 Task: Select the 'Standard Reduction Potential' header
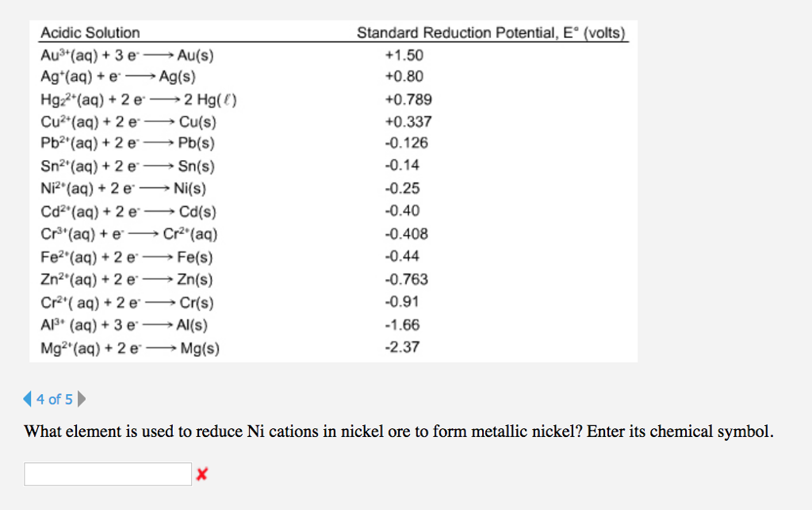(492, 33)
